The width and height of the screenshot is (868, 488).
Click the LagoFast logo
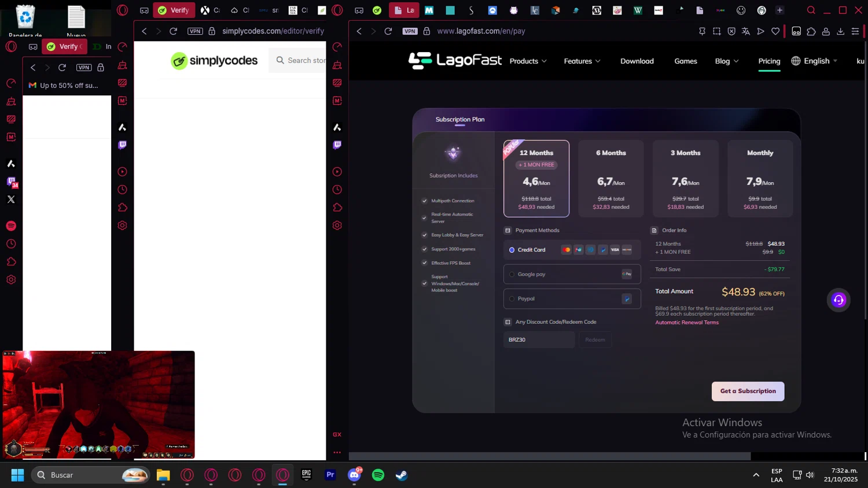pyautogui.click(x=455, y=60)
